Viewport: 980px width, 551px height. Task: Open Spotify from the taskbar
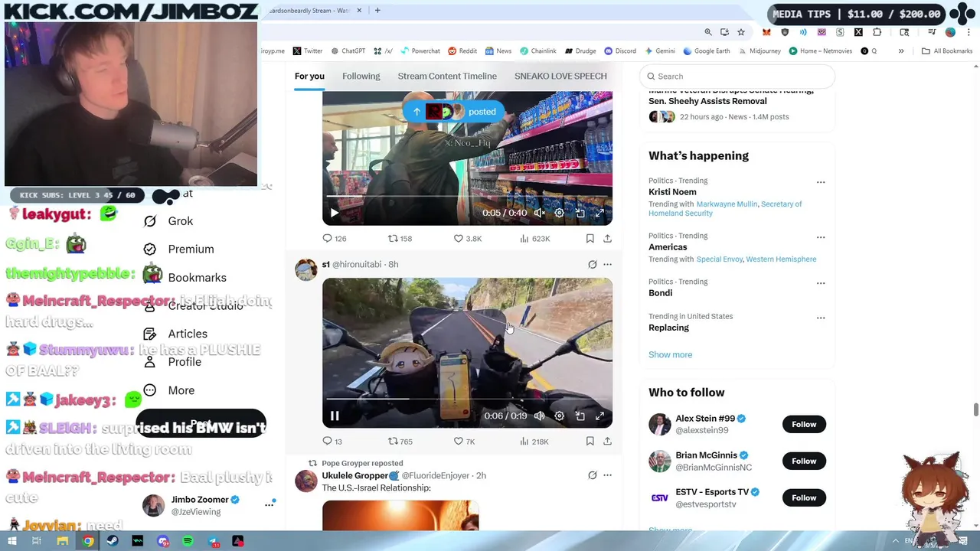coord(188,541)
